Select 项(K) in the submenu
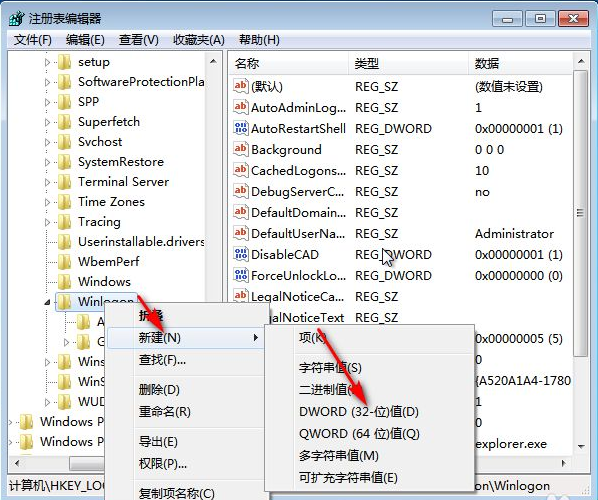Viewport: 598px width, 500px height. (370, 338)
